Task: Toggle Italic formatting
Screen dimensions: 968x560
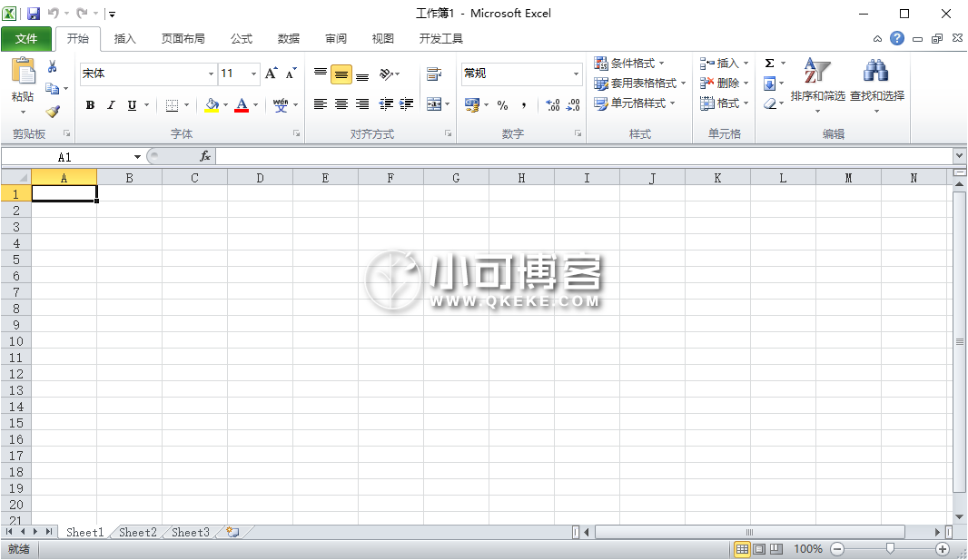Action: [x=111, y=105]
